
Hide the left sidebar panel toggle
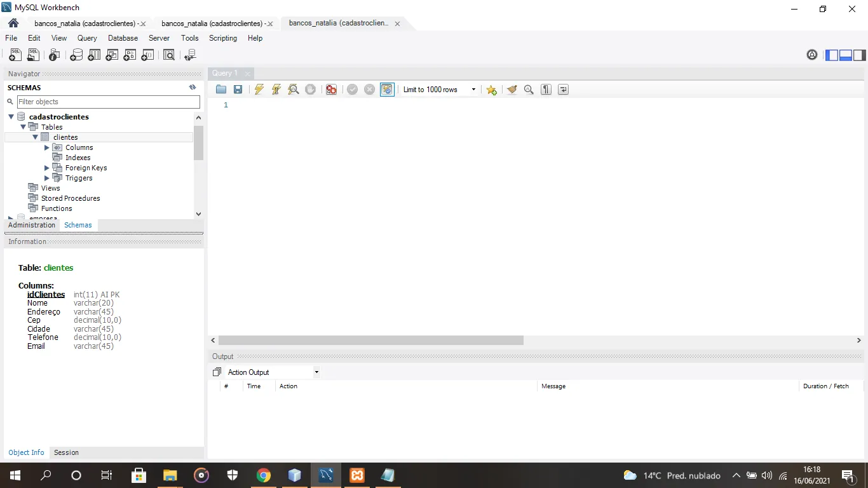pyautogui.click(x=832, y=55)
